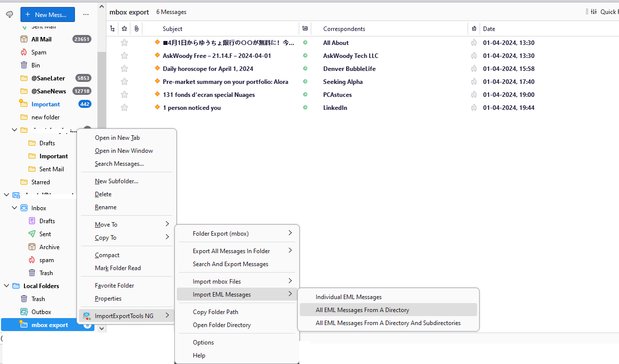Click the thread column header icon
This screenshot has width=619, height=364.
[x=112, y=29]
